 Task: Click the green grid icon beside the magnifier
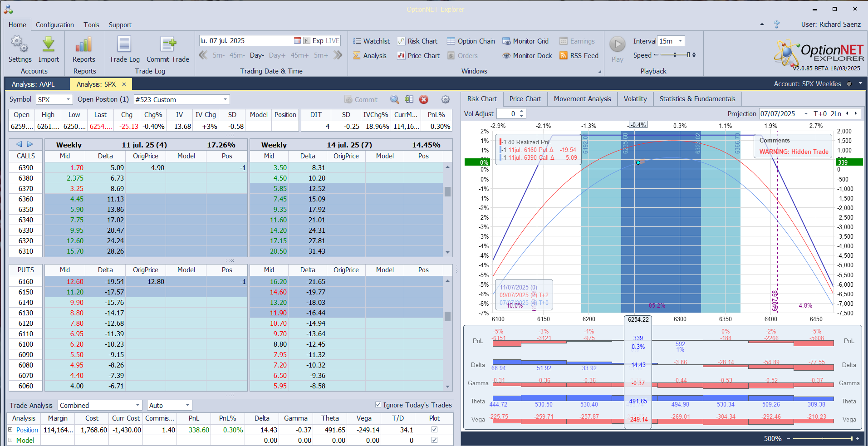(x=409, y=99)
